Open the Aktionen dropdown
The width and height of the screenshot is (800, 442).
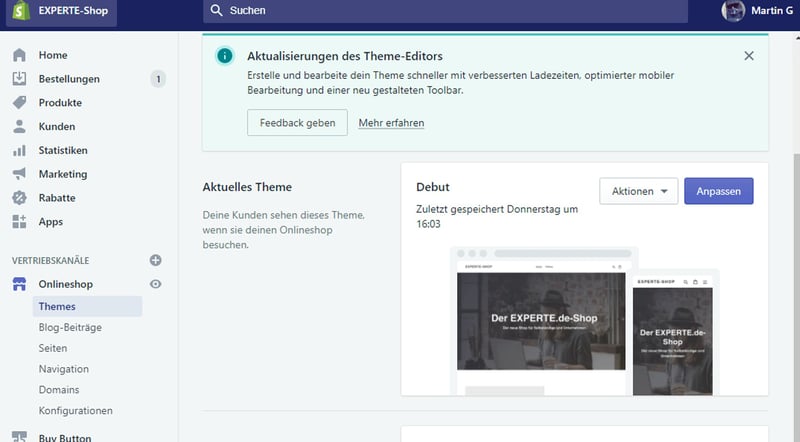pos(639,191)
